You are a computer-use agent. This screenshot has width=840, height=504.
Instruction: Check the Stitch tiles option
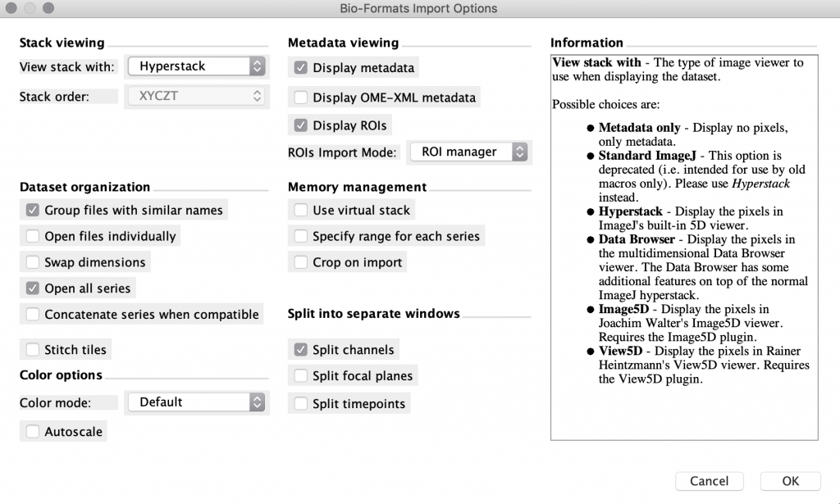pos(33,350)
